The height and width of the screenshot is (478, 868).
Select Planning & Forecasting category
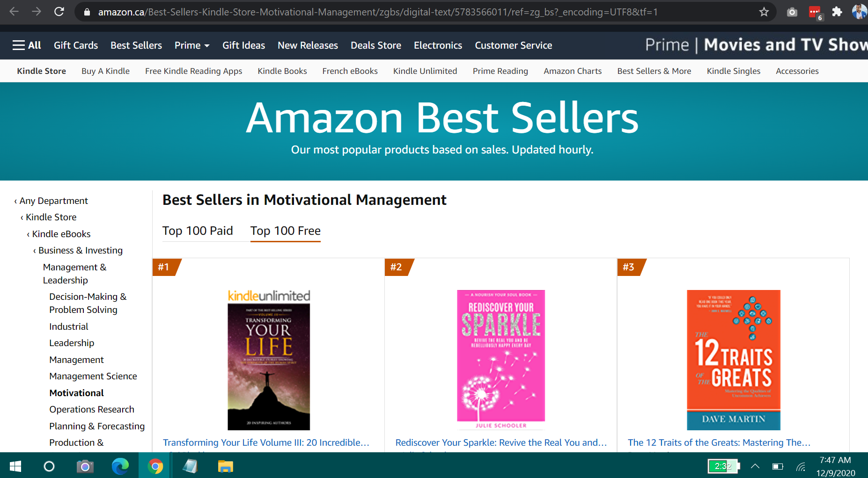[97, 426]
